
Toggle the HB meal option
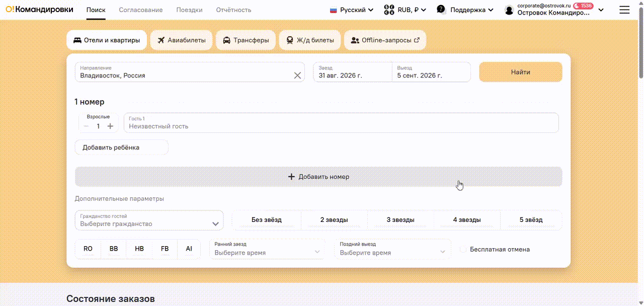point(139,249)
